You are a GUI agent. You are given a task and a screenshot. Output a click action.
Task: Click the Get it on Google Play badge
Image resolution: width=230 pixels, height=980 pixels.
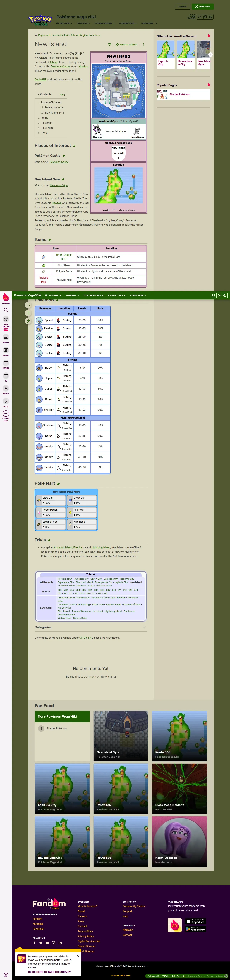click(x=196, y=929)
